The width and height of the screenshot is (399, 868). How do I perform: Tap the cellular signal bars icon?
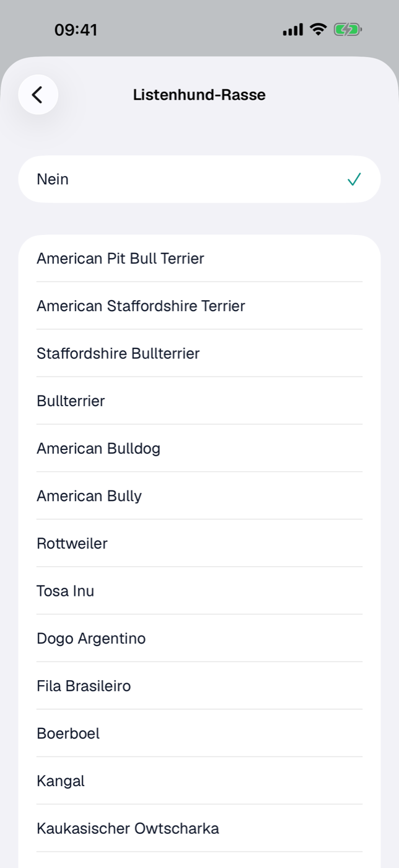click(293, 29)
